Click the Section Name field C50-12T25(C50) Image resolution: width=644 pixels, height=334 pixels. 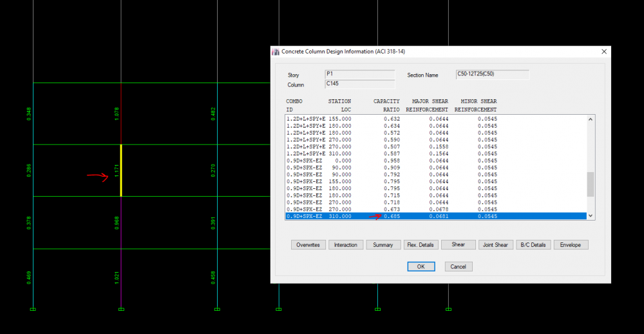point(493,74)
